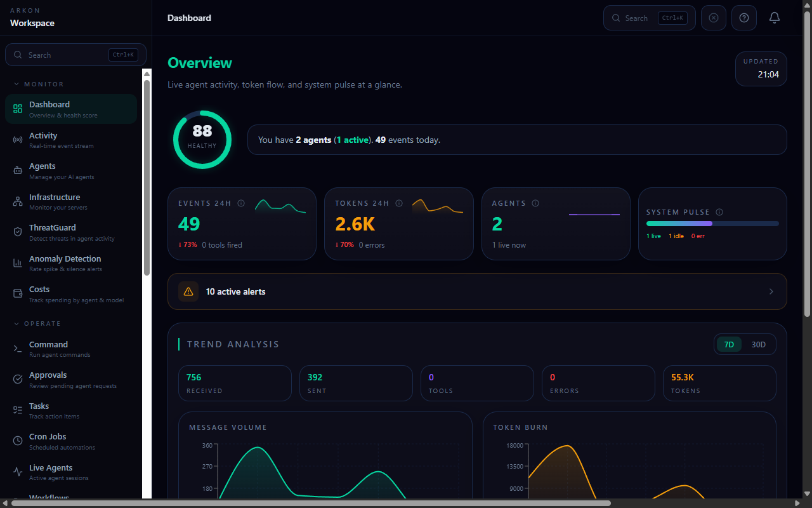Image resolution: width=812 pixels, height=508 pixels.
Task: Click the 0 Errors stat tile
Action: (x=598, y=383)
